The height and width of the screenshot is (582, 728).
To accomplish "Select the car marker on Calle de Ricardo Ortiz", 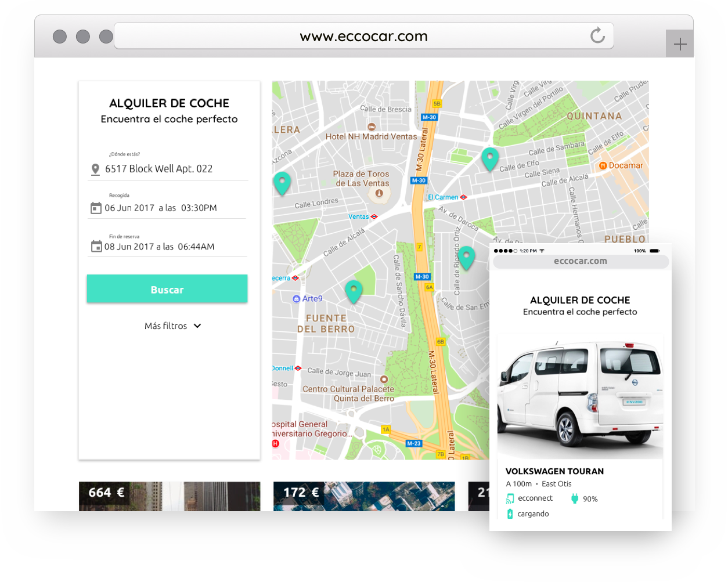I will tap(466, 257).
